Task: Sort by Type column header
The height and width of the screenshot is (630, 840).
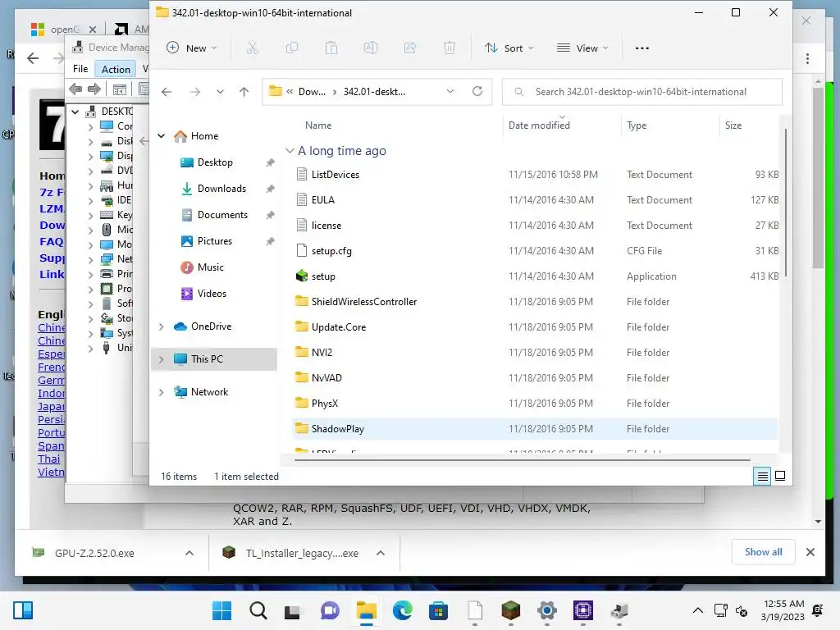Action: coord(637,126)
